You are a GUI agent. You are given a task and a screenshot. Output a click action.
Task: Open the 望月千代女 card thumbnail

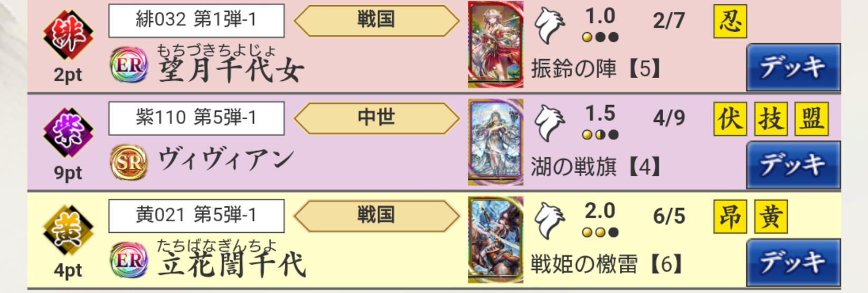click(x=496, y=44)
